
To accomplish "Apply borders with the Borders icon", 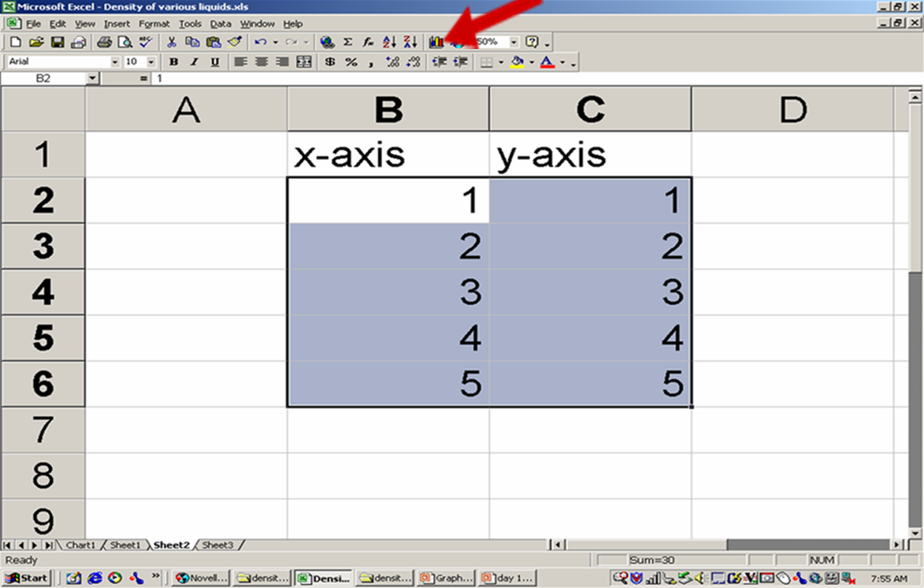I will point(487,61).
